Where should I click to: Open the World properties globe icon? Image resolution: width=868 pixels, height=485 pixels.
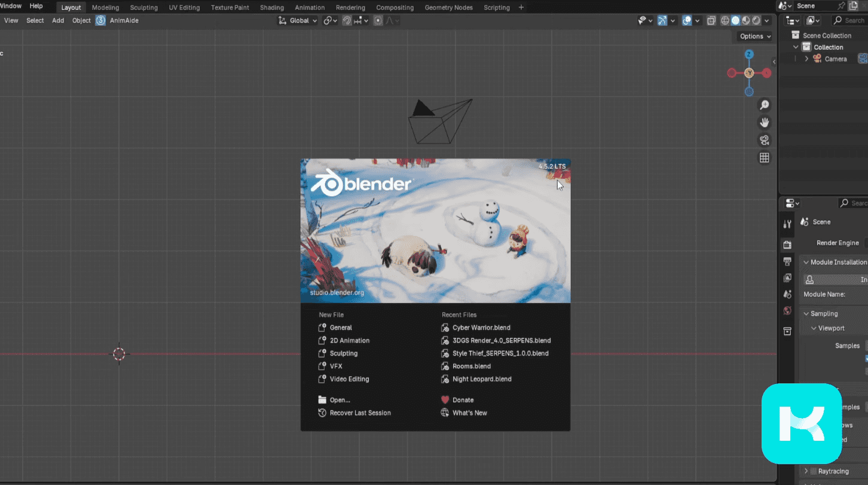coord(787,310)
